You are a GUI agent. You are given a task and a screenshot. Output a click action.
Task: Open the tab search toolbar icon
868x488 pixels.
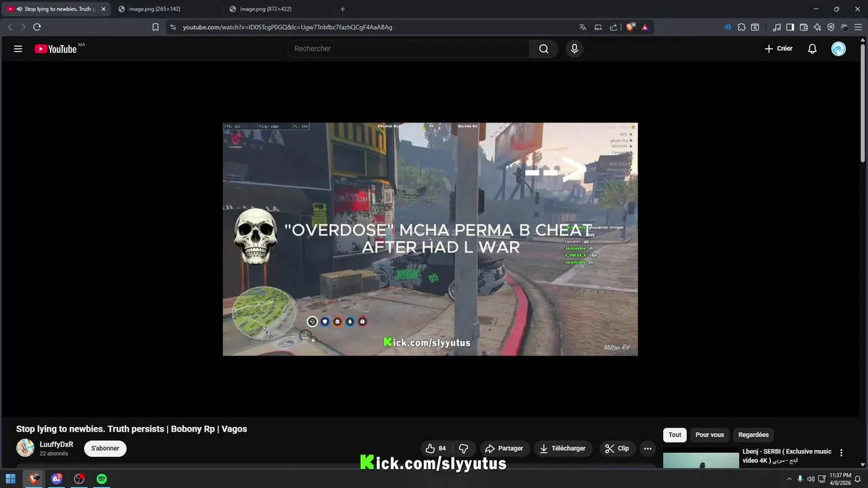coord(755,27)
